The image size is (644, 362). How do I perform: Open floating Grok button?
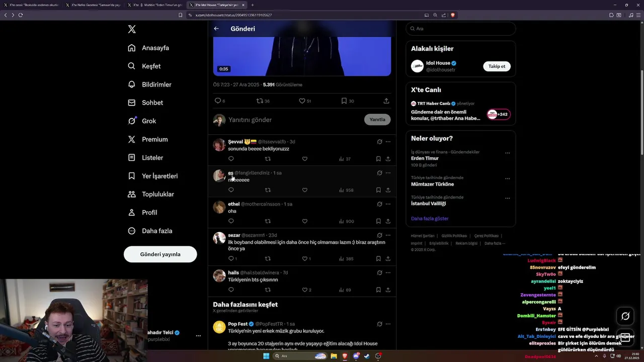pos(625,316)
